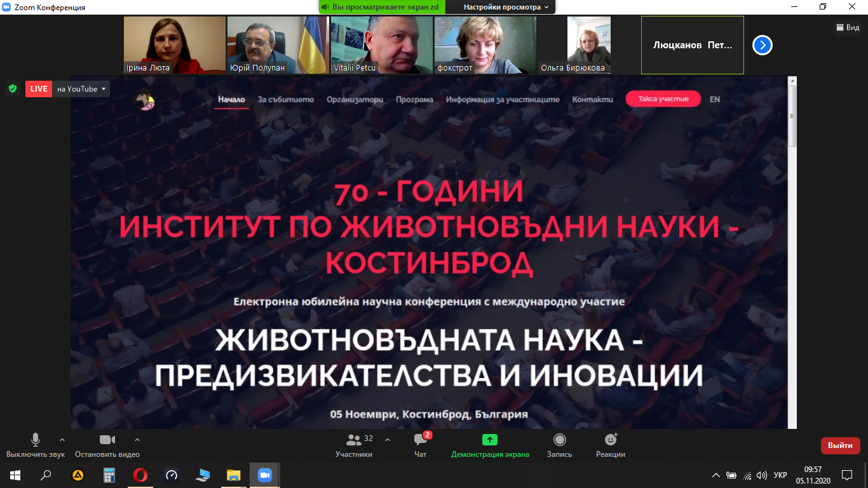Show next participants with blue arrow

763,45
